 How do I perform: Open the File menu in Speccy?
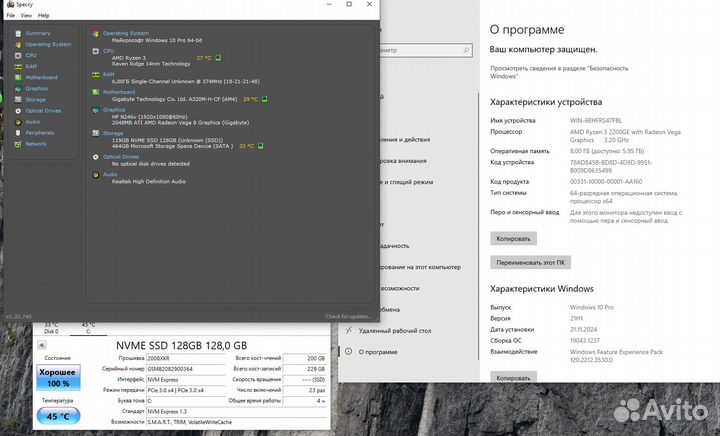tap(11, 15)
